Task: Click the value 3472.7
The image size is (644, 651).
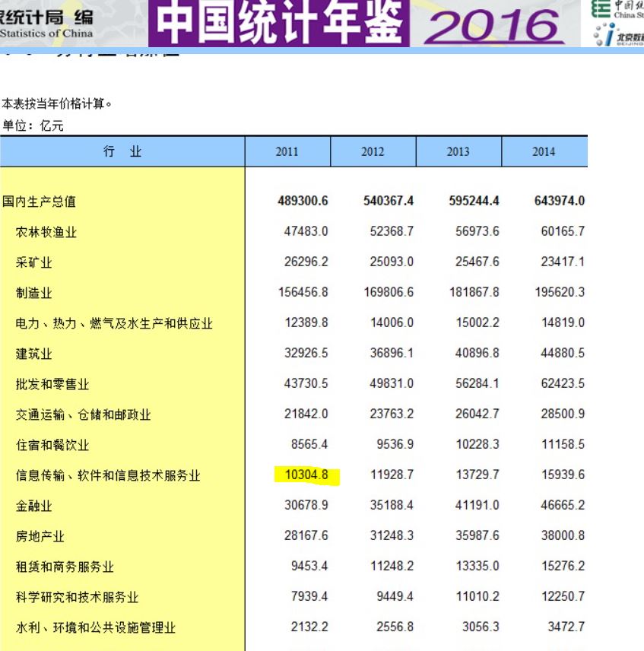Action: point(566,627)
